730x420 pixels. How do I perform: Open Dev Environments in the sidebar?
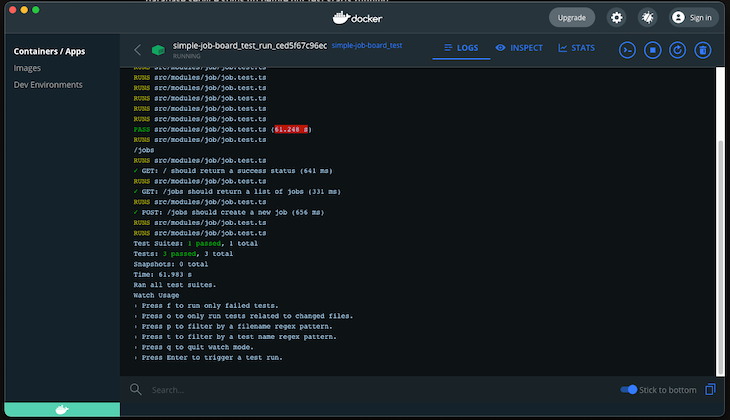click(x=48, y=85)
